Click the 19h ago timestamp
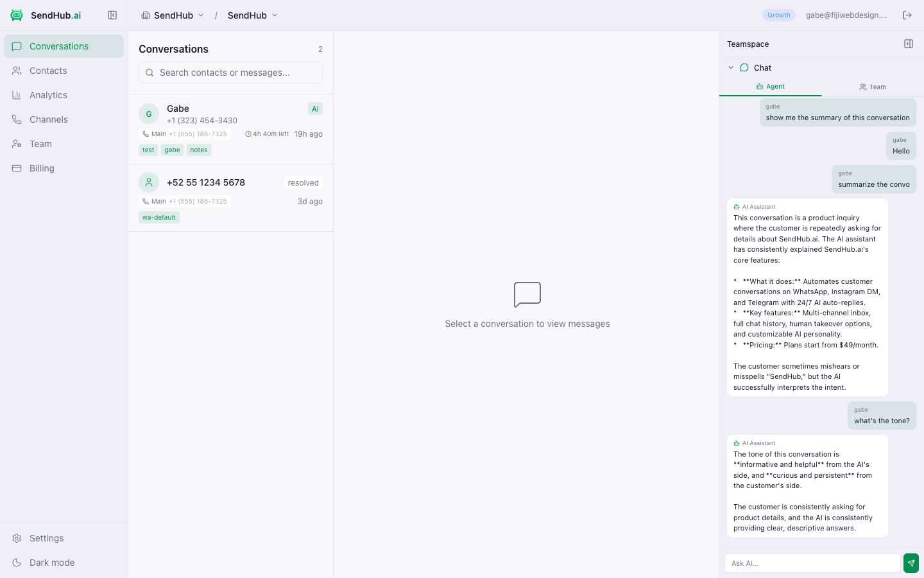The height and width of the screenshot is (578, 924). (308, 134)
